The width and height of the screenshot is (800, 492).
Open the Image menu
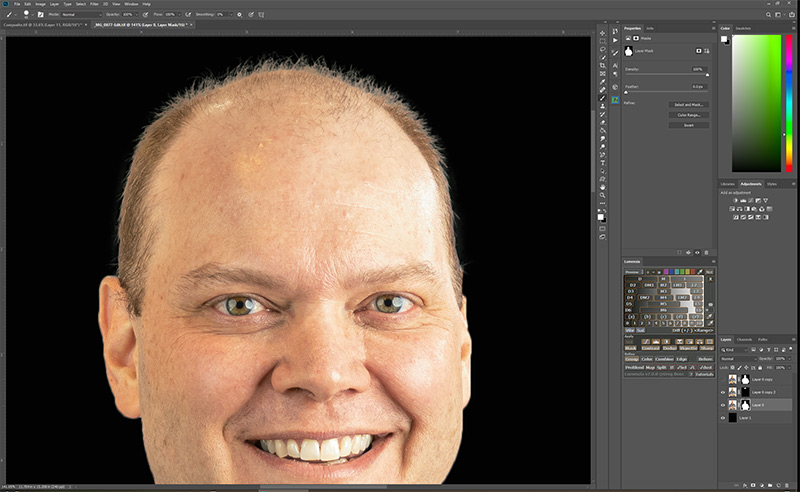click(40, 4)
